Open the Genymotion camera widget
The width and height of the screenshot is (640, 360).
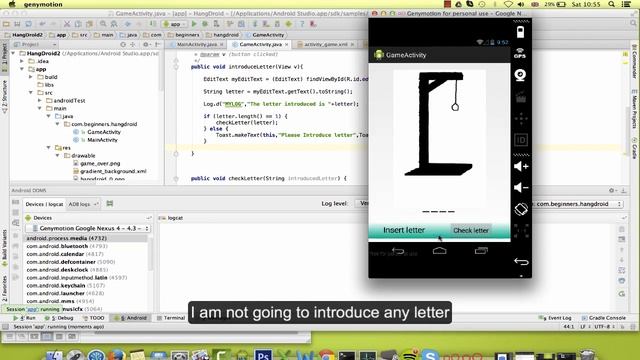pyautogui.click(x=520, y=75)
